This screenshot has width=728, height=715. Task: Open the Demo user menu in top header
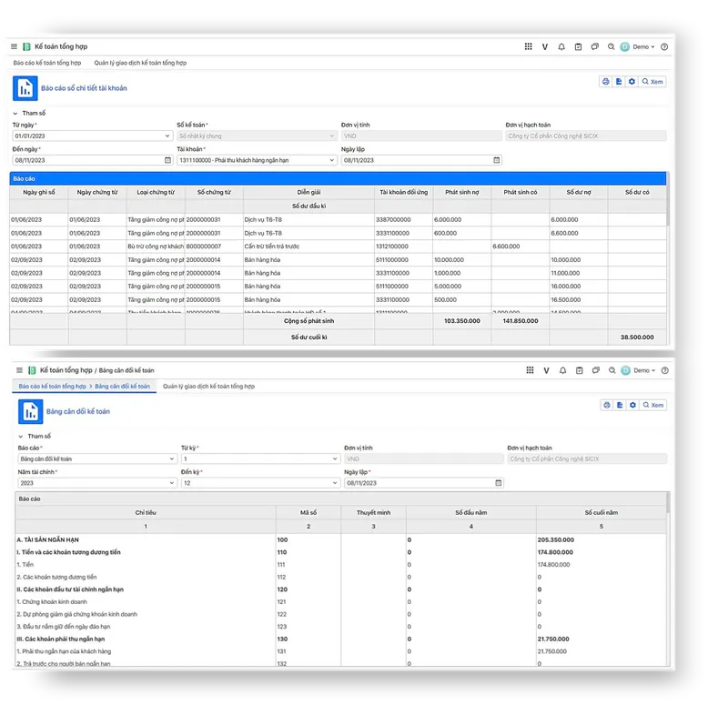coord(638,46)
